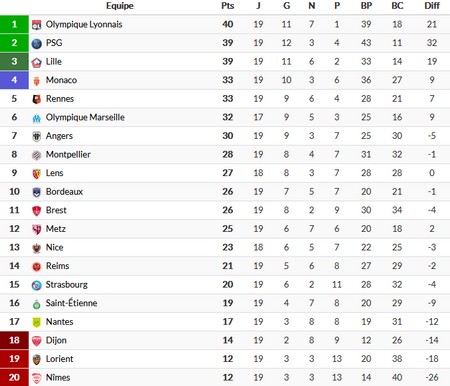Click the blue rank 4 position box
The image size is (450, 386).
(x=14, y=80)
